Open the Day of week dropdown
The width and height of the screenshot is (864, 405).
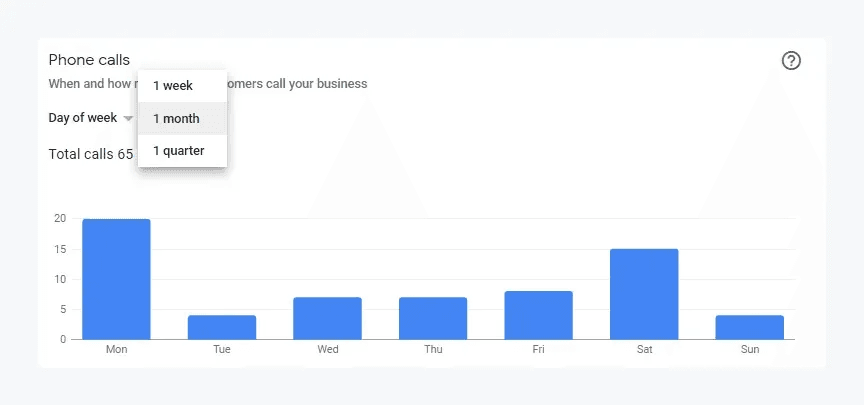point(83,118)
